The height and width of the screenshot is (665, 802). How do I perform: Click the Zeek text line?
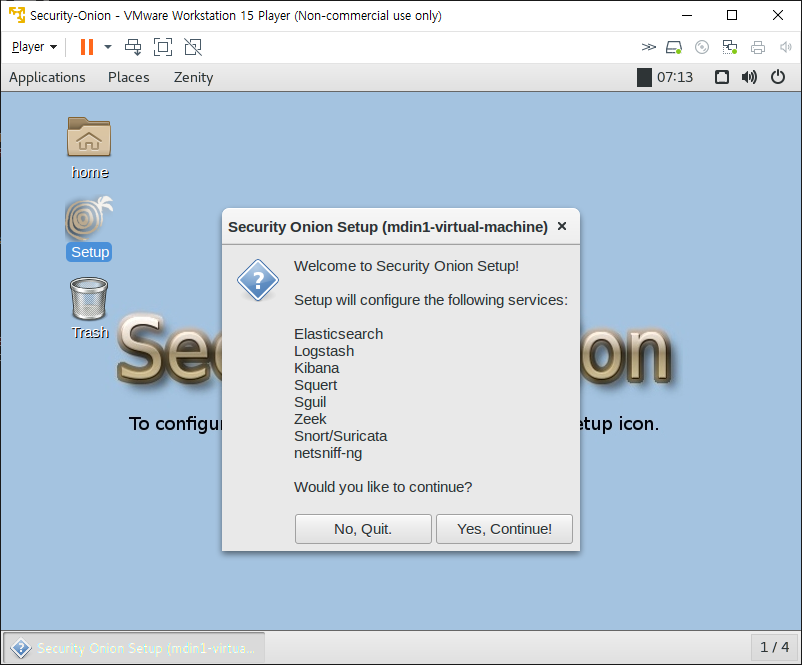[x=310, y=419]
